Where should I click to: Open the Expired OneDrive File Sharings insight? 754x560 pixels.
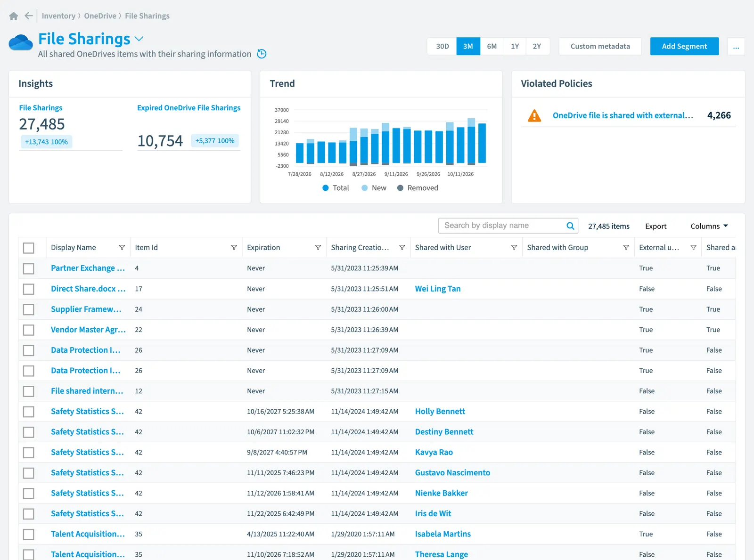pyautogui.click(x=188, y=108)
